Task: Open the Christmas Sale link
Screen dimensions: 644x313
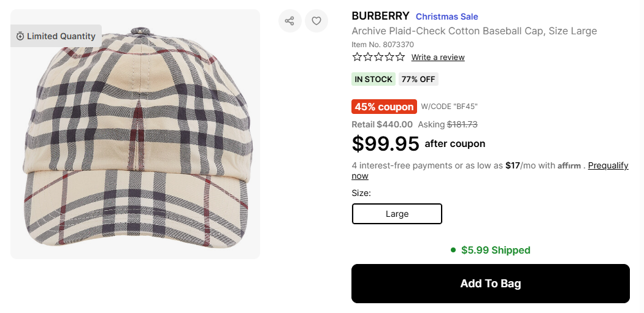Action: click(x=447, y=17)
